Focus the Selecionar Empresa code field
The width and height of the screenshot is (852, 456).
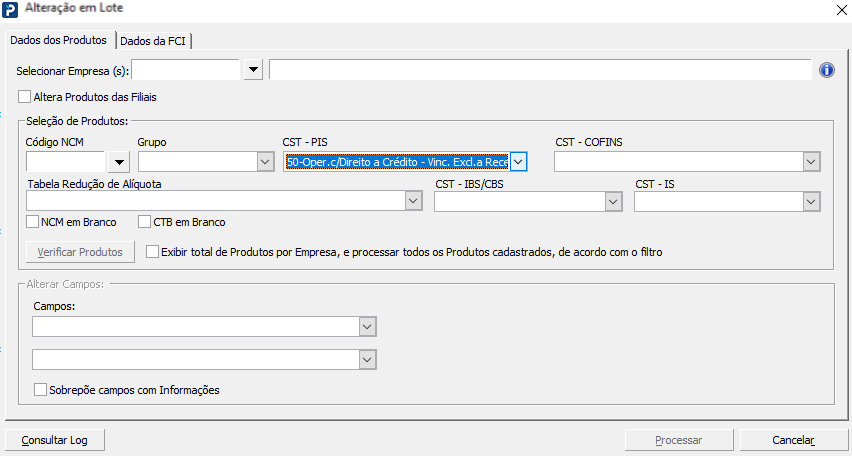coord(186,70)
